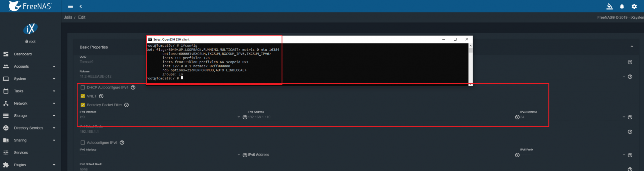The width and height of the screenshot is (644, 171).
Task: Expand Accounts menu arrow
Action: [x=54, y=66]
